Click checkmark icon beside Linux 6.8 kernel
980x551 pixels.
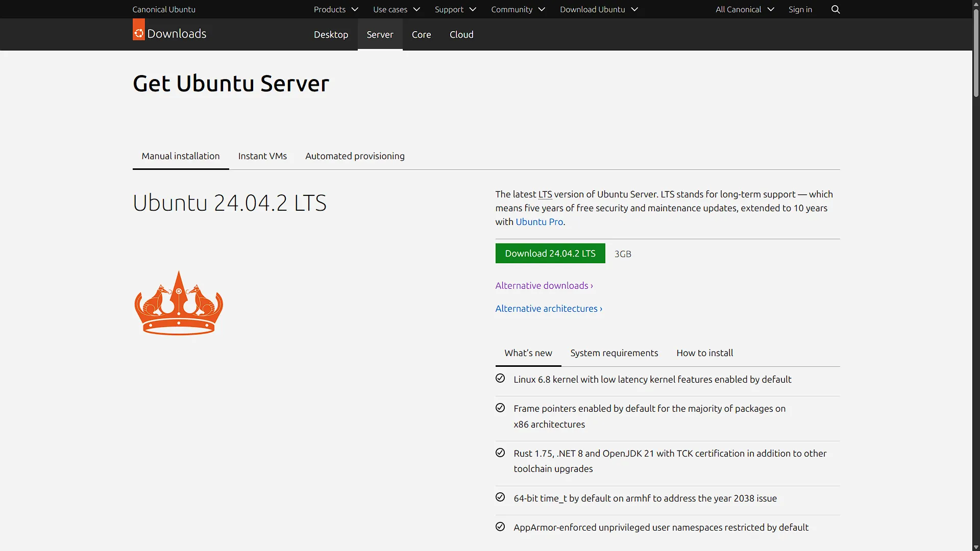coord(500,378)
